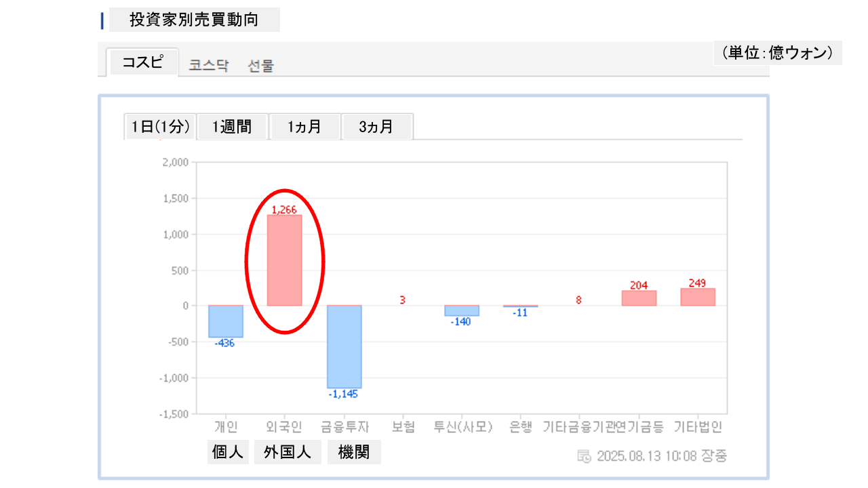The width and height of the screenshot is (868, 488).
Task: Click the 보험 value label 3
Action: pyautogui.click(x=402, y=300)
